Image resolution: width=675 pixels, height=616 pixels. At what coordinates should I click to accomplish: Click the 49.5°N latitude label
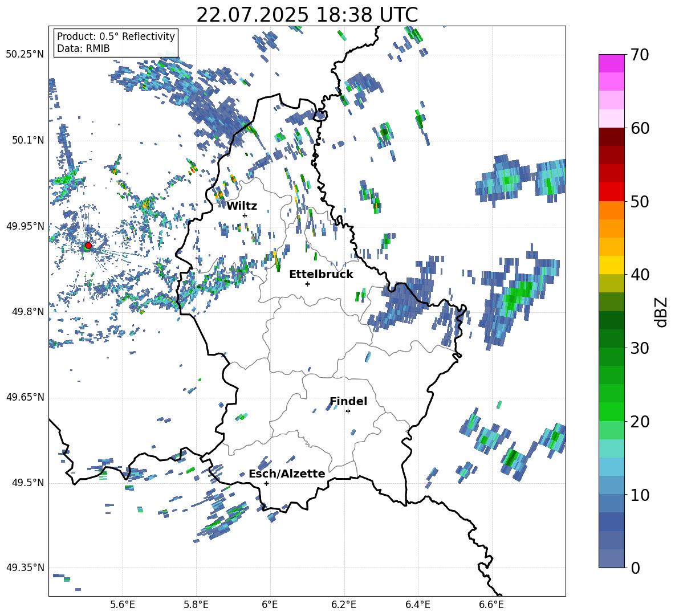click(29, 483)
